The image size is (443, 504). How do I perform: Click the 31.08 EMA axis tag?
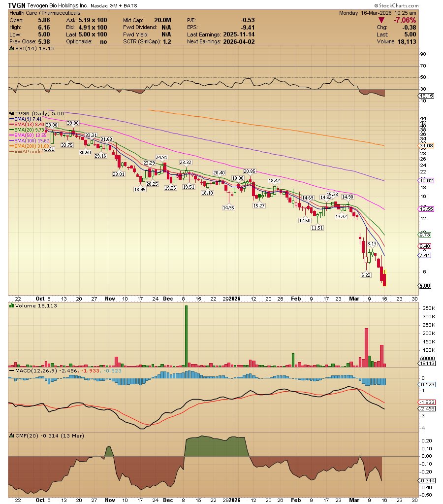[x=426, y=146]
